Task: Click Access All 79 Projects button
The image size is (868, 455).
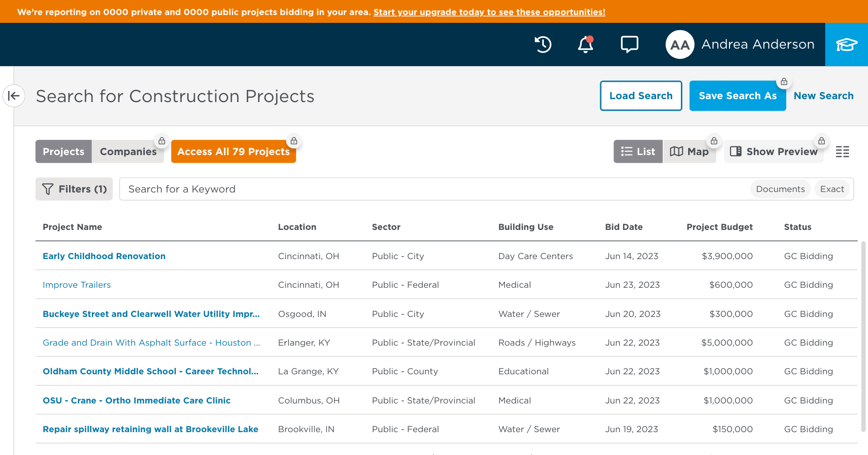Action: (233, 152)
